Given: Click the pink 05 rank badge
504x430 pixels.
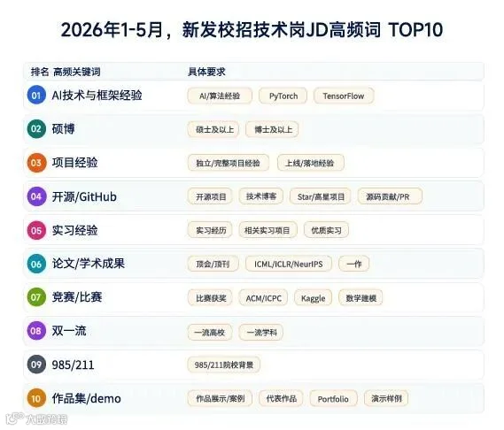Looking at the screenshot, I should pyautogui.click(x=36, y=230).
